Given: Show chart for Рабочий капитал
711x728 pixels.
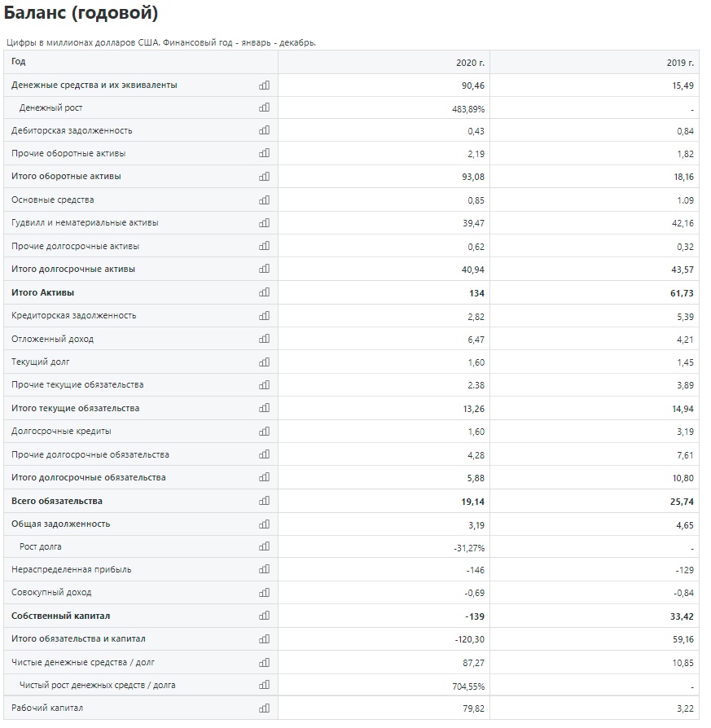Looking at the screenshot, I should 264,708.
